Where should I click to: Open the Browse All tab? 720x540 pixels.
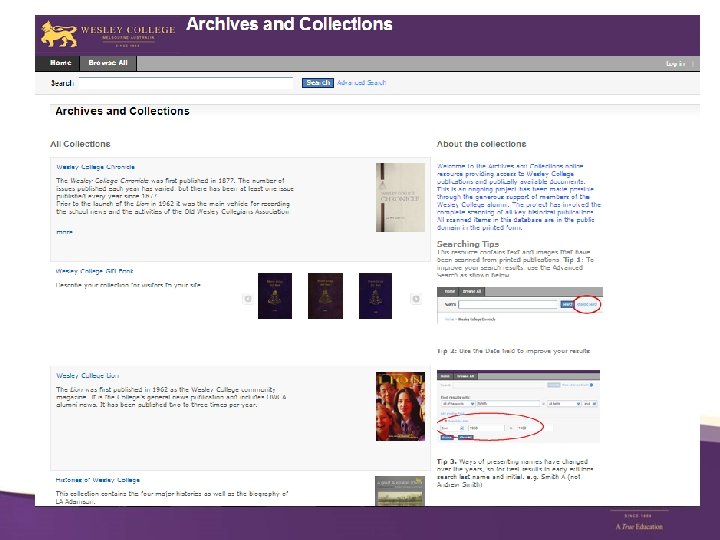coord(108,63)
